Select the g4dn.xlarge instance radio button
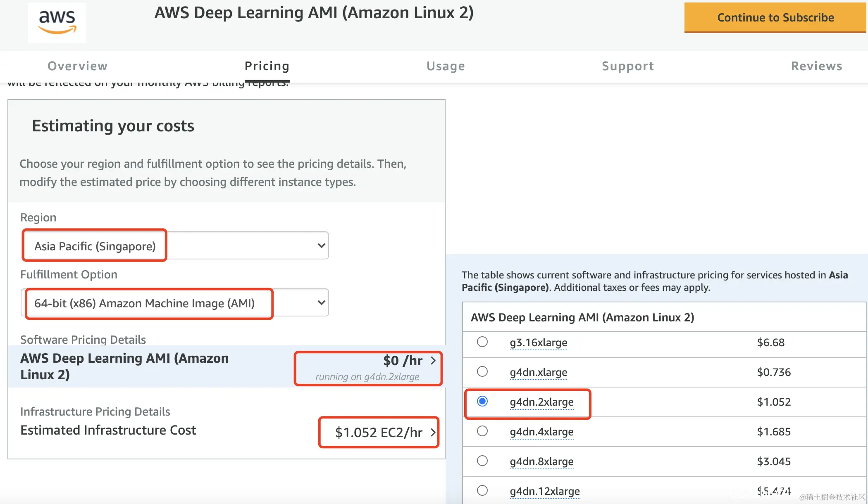Image resolution: width=868 pixels, height=504 pixels. pos(482,372)
